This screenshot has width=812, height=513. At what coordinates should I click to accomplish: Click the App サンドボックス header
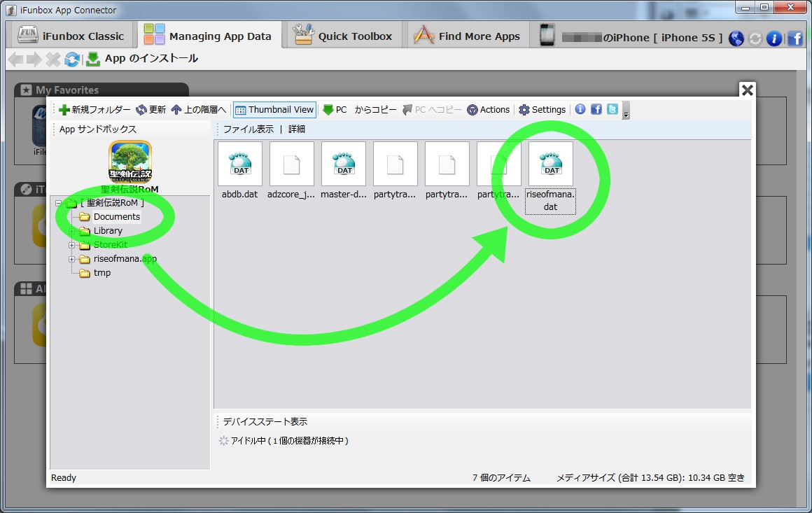click(x=98, y=129)
